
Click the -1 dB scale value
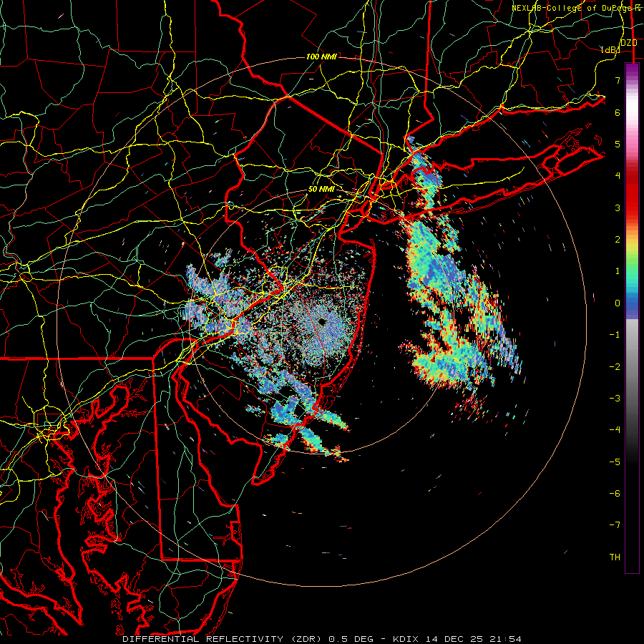[x=615, y=335]
